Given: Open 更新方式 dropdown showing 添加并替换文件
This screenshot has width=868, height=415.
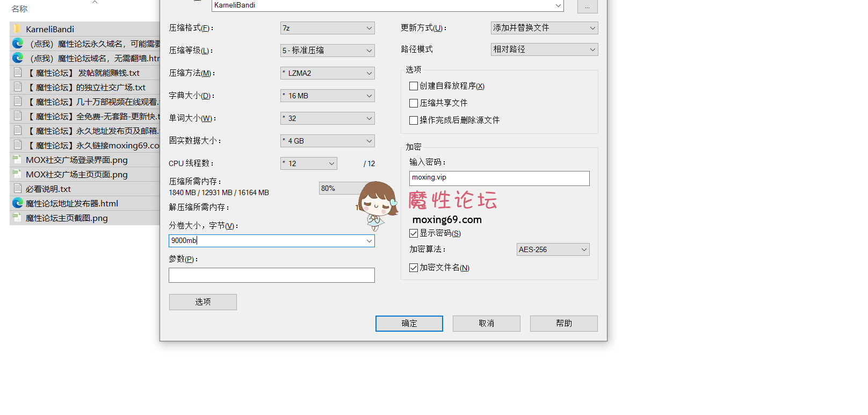Looking at the screenshot, I should pyautogui.click(x=544, y=28).
